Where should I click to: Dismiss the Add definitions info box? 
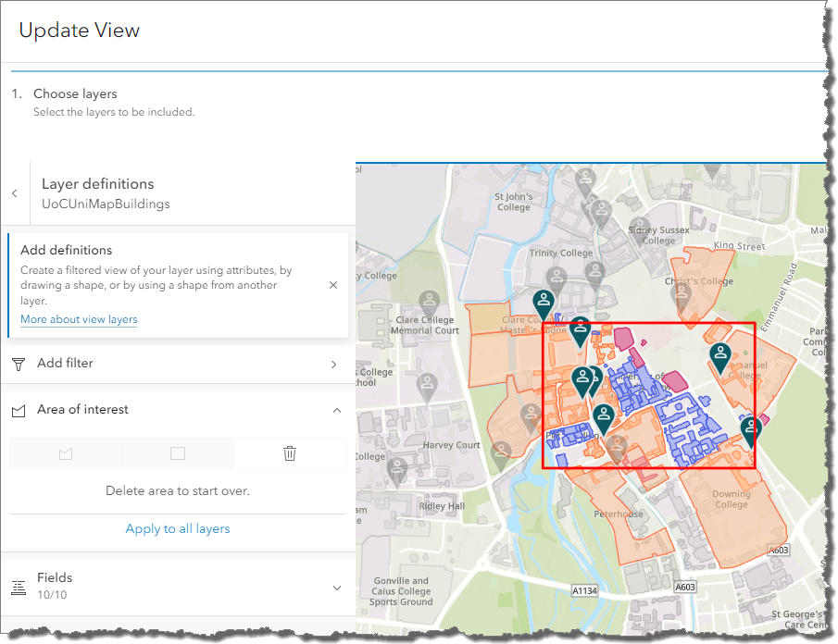332,285
